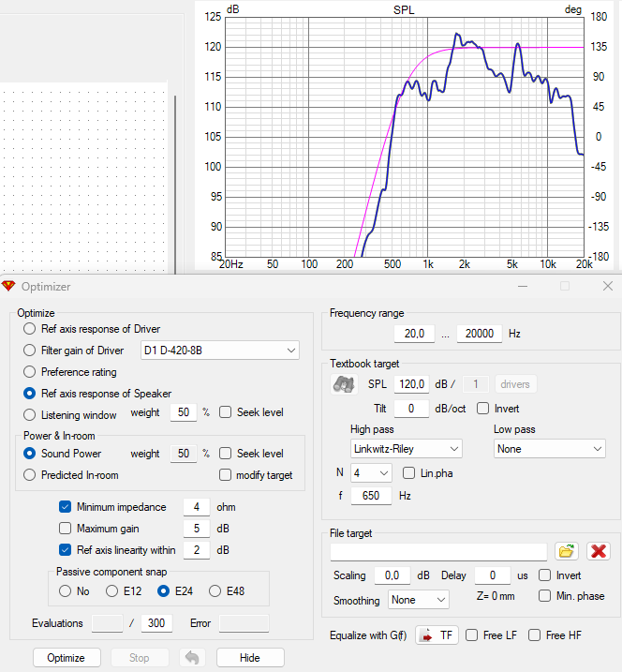The height and width of the screenshot is (672, 622).
Task: Click the File target path field
Action: coord(438,552)
